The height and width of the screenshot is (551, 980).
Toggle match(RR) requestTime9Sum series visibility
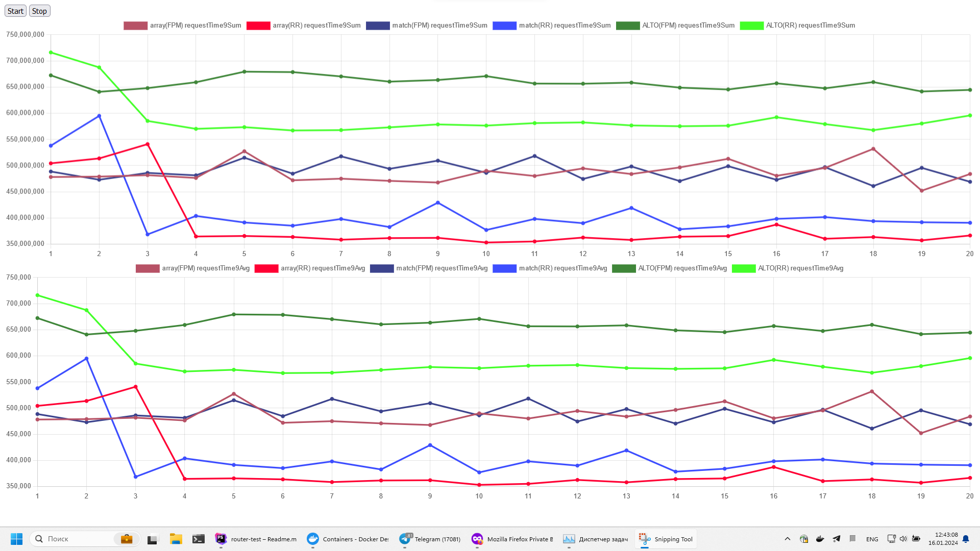coord(552,25)
